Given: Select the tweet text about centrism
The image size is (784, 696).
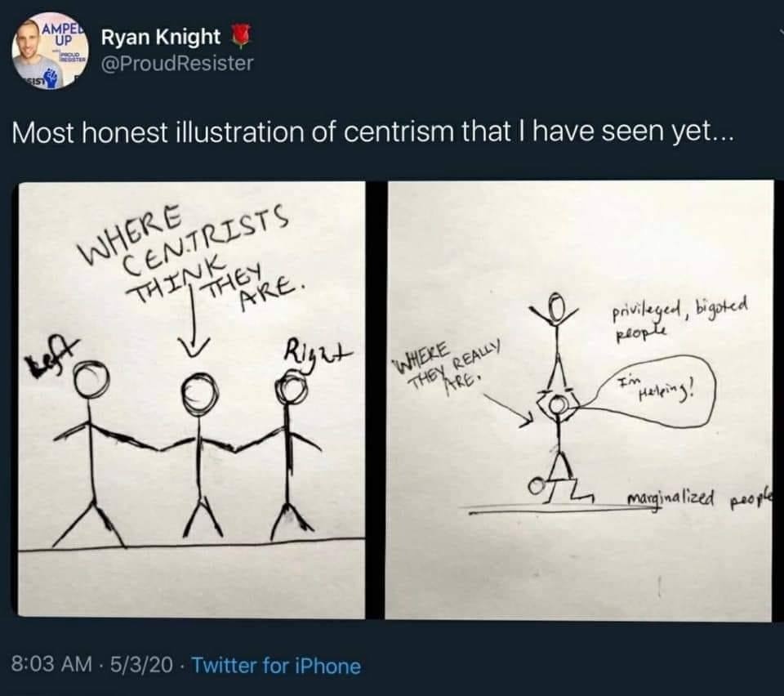Looking at the screenshot, I should [373, 132].
